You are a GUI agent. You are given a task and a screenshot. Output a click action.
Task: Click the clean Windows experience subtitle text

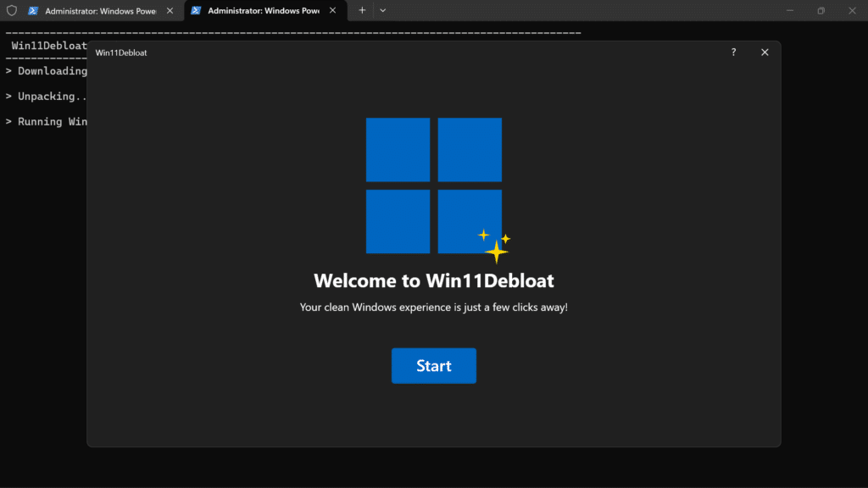[433, 307]
